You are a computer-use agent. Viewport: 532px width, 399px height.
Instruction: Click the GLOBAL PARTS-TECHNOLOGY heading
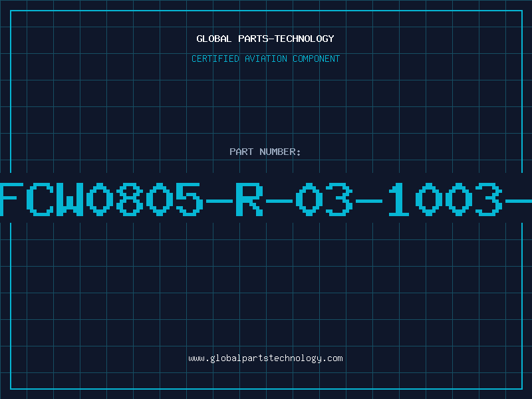[x=265, y=39]
